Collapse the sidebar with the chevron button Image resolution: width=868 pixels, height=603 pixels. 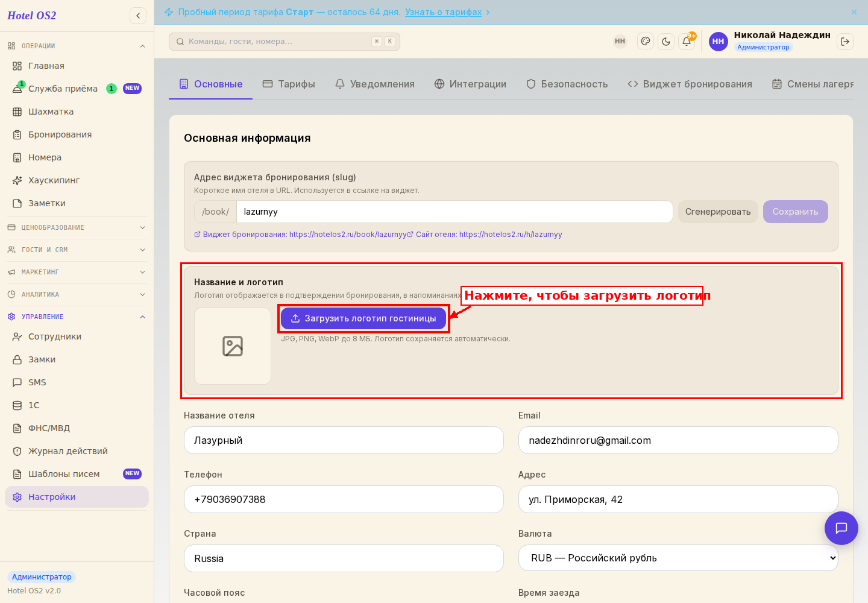click(138, 16)
